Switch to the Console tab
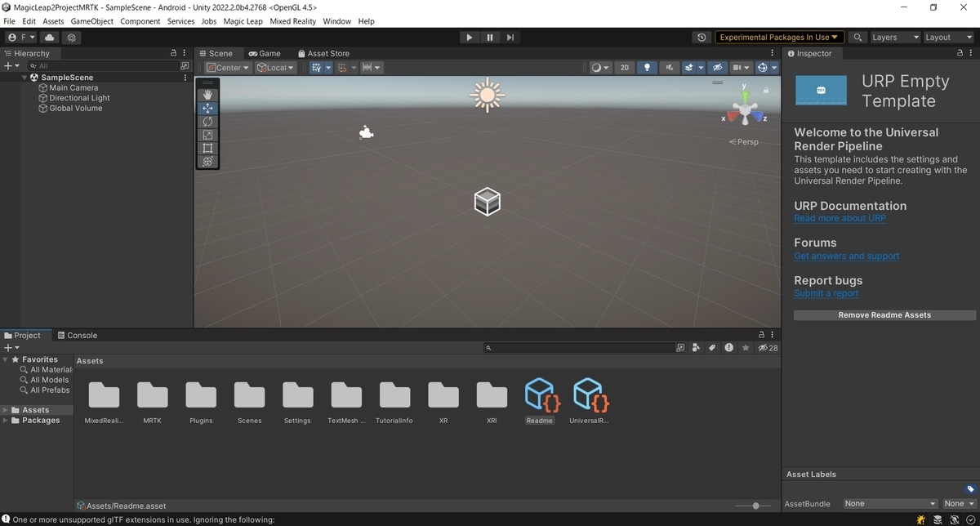The height and width of the screenshot is (526, 980). pos(77,335)
